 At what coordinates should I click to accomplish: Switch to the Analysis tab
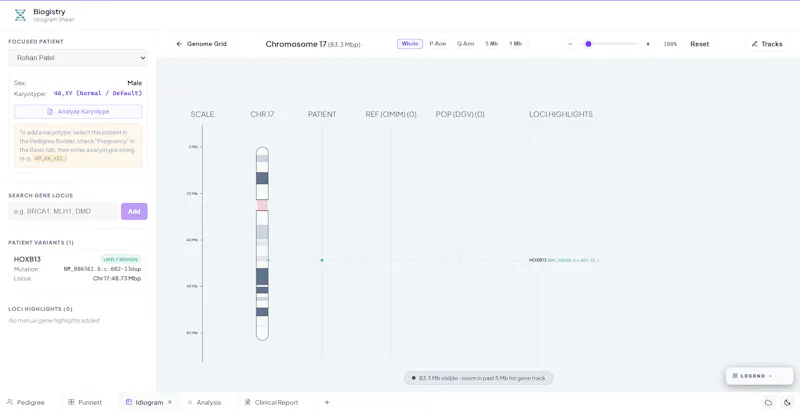pos(204,402)
